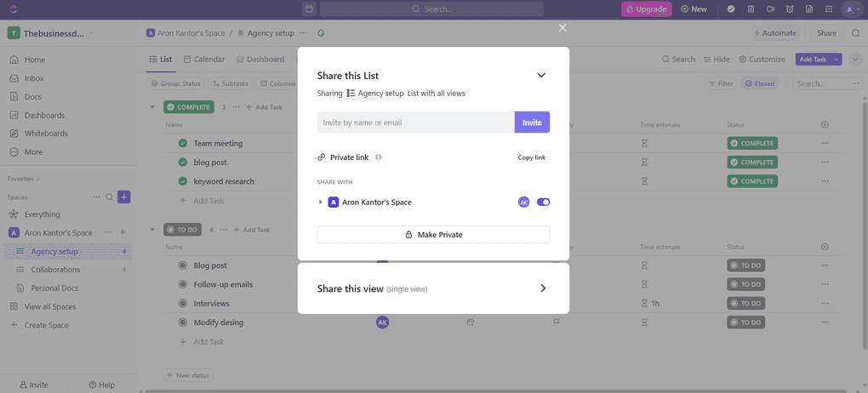Screen dimensions: 868x393
Task: Open Help at the sidebar bottom
Action: click(x=102, y=384)
